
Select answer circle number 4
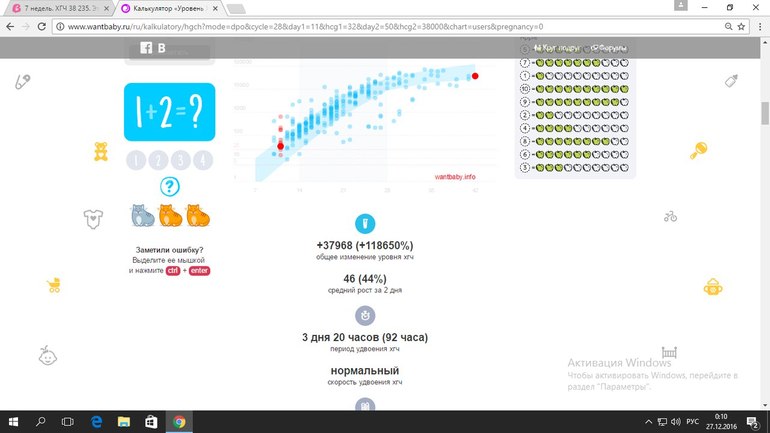point(204,160)
